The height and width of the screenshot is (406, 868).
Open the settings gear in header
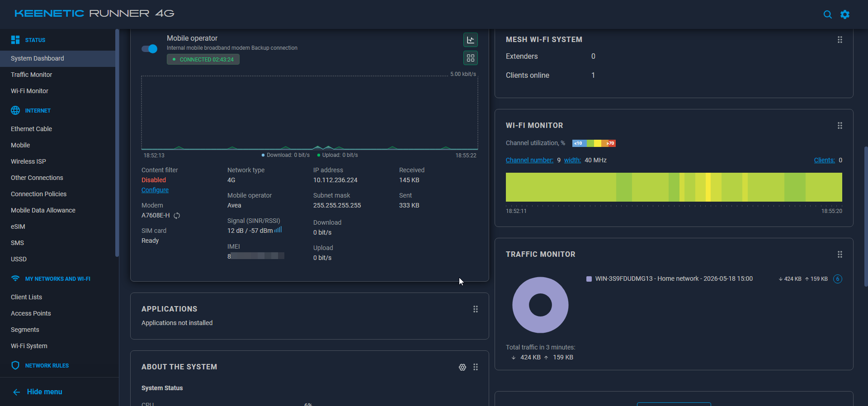(x=844, y=14)
